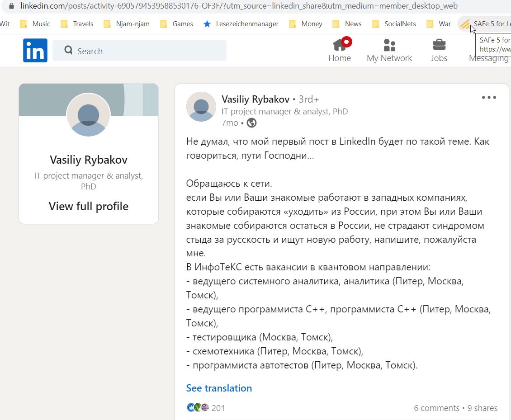511x420 pixels.
Task: Open post author name Vasiliy Rybakov
Action: [255, 99]
